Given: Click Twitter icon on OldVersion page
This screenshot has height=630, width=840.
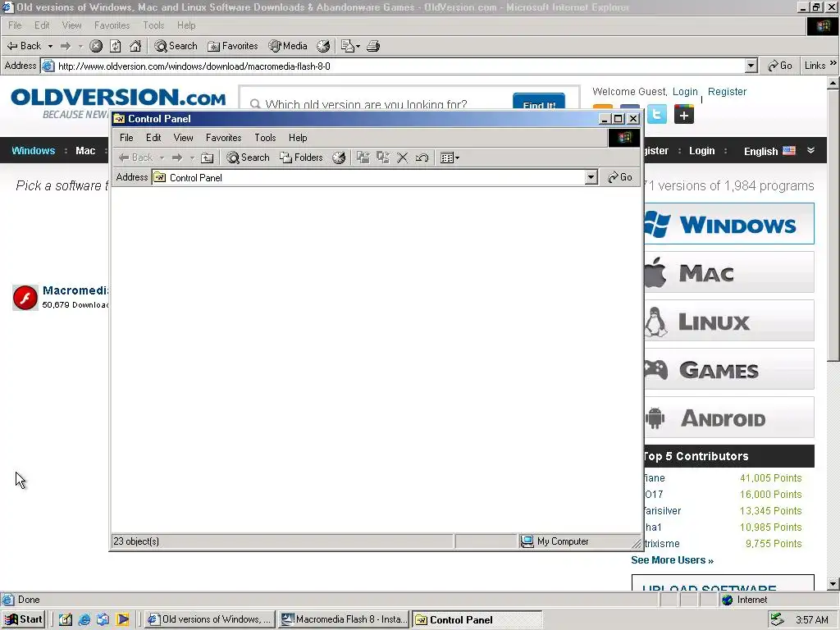Looking at the screenshot, I should [x=657, y=114].
